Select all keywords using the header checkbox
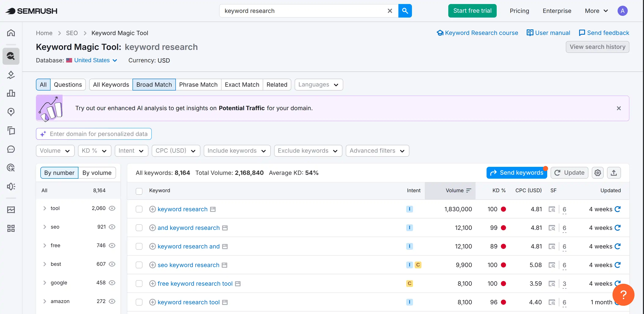644x314 pixels. pyautogui.click(x=139, y=191)
